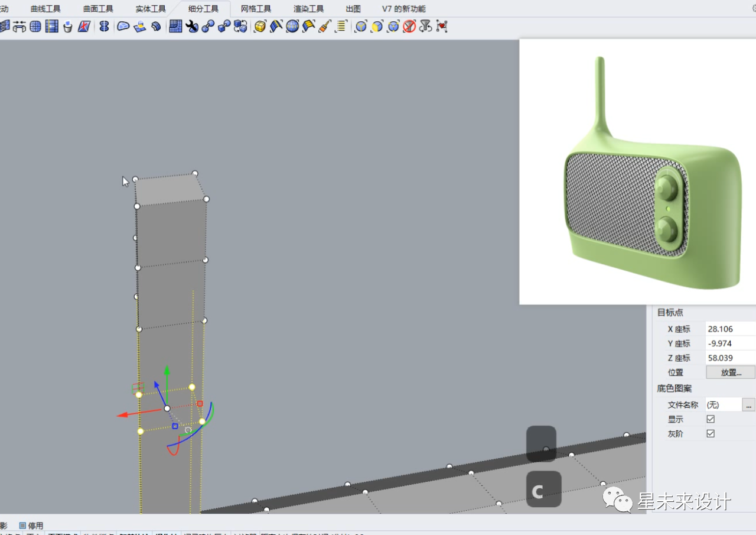Image resolution: width=756 pixels, height=535 pixels.
Task: Click the Y 座标 value field -9.974
Action: point(731,343)
